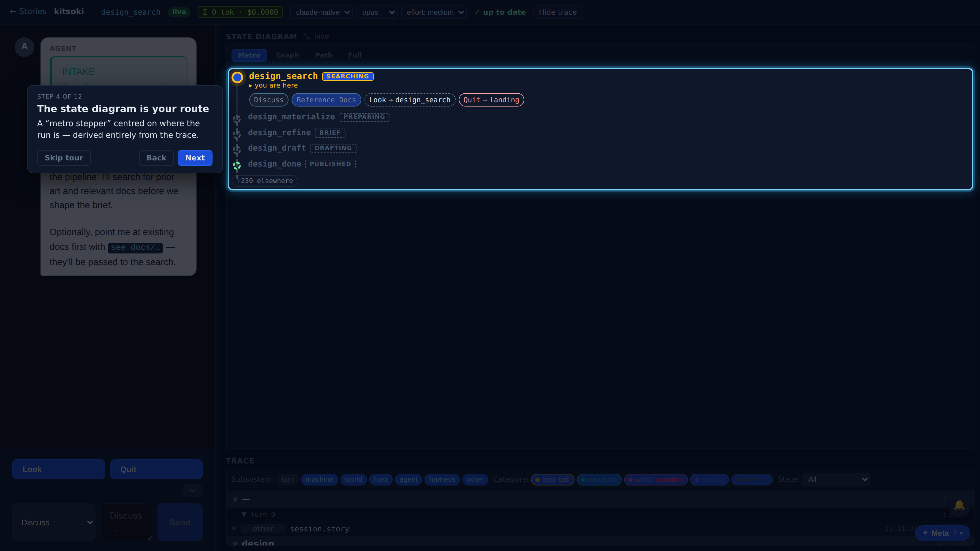The image size is (980, 551).
Task: Click the Look action button
Action: click(58, 469)
